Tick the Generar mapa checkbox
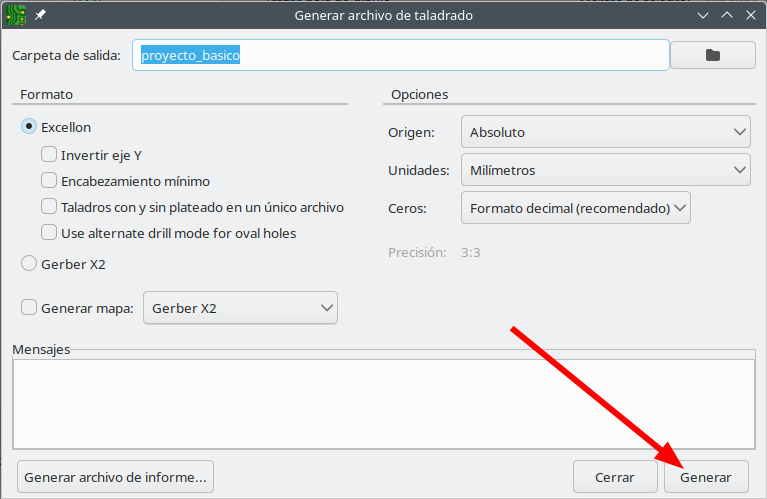Image resolution: width=767 pixels, height=499 pixels. [29, 309]
